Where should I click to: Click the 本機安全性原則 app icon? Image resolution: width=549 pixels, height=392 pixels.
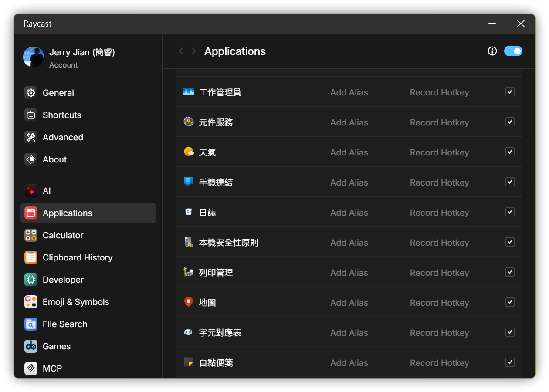coord(189,242)
